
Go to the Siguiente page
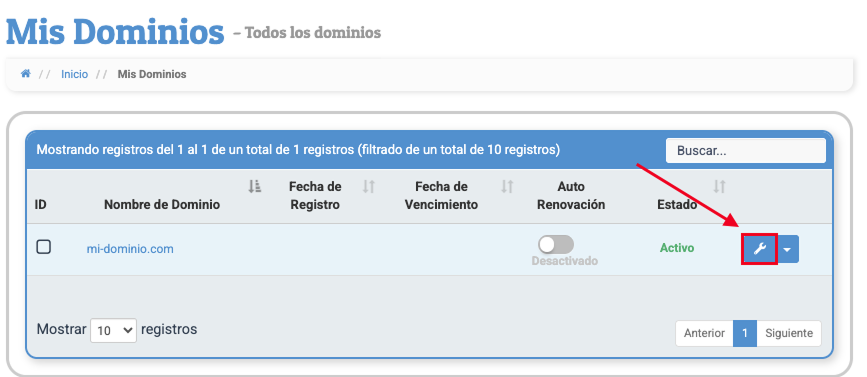click(789, 333)
